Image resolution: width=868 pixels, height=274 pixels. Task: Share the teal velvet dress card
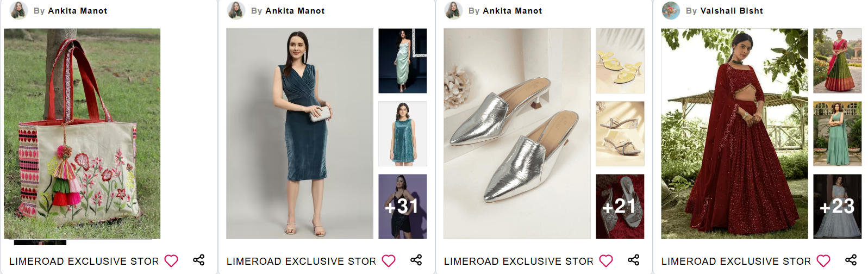tap(416, 260)
